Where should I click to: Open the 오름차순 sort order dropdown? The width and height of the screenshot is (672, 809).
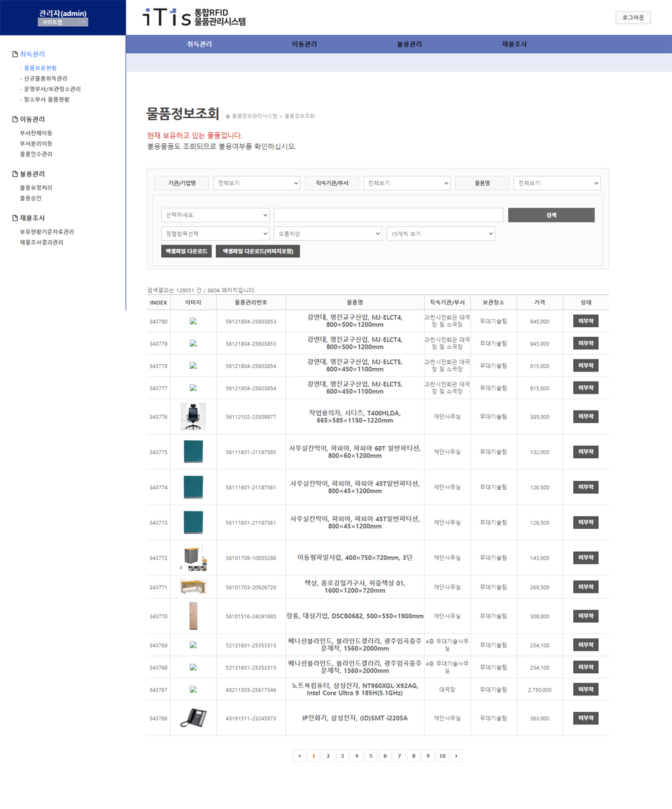coord(328,234)
